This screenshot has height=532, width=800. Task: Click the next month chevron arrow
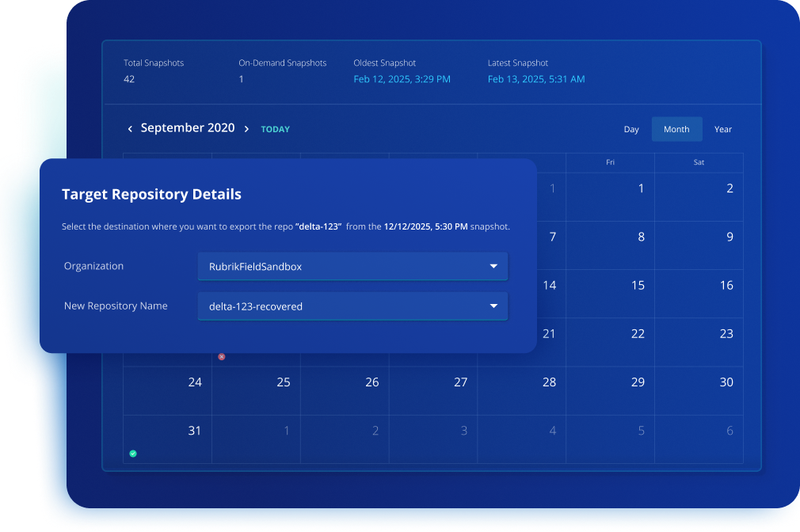(246, 129)
